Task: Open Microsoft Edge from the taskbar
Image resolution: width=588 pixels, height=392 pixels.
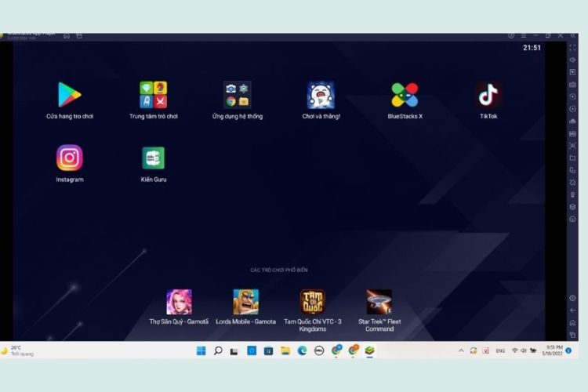Action: 303,350
